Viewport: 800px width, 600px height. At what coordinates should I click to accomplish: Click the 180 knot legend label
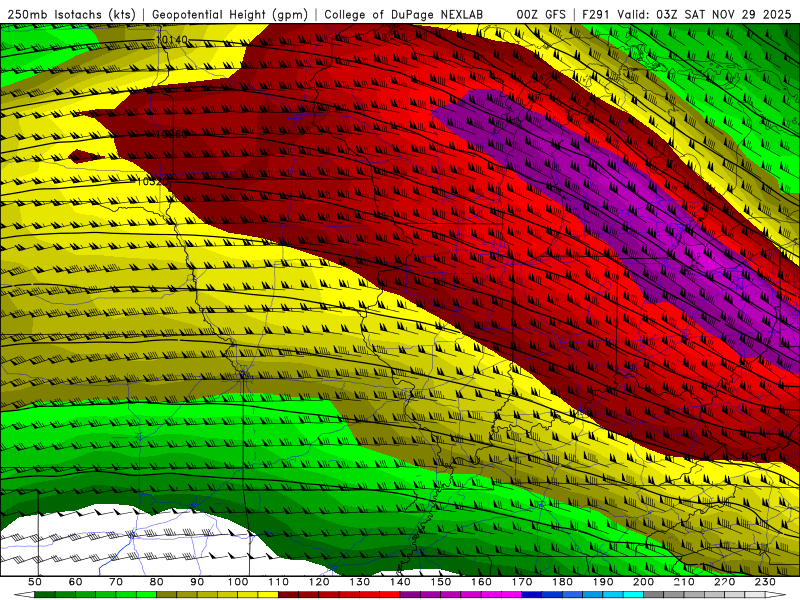[562, 582]
